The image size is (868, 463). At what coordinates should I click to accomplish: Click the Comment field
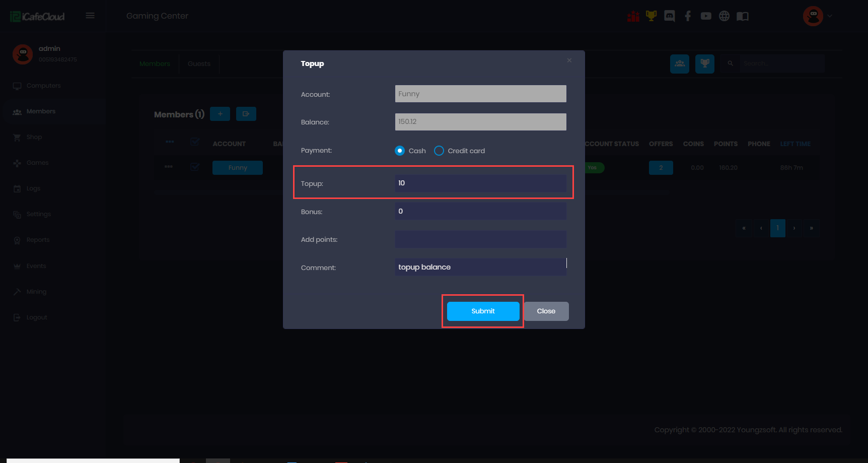pos(481,267)
